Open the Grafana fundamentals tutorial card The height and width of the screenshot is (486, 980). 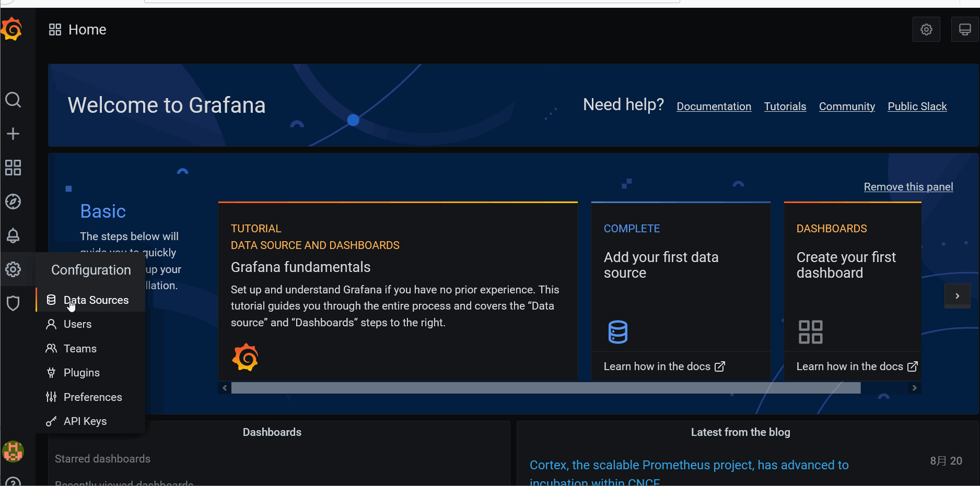tap(398, 291)
